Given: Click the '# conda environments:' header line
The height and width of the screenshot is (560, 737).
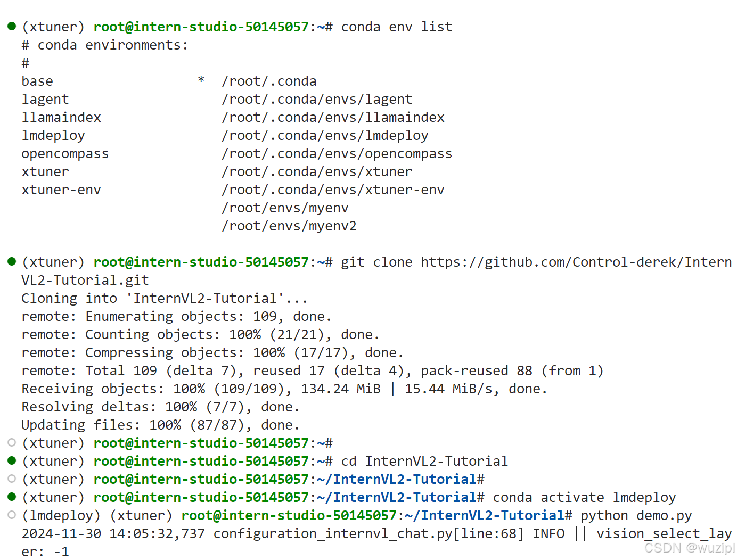Looking at the screenshot, I should [x=105, y=45].
